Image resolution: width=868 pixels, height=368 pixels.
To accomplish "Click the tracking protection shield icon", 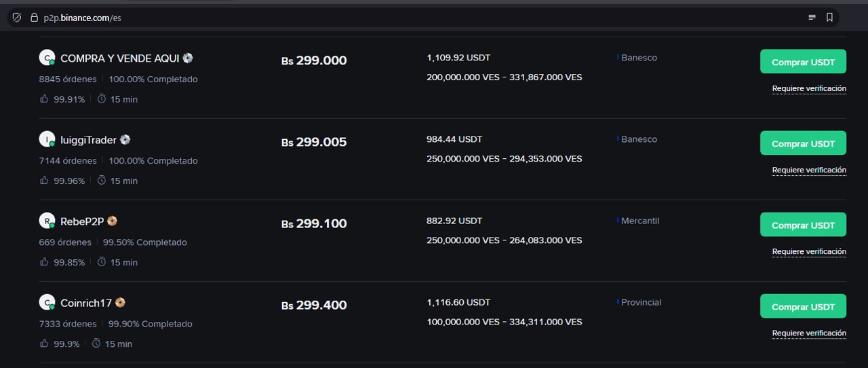I will tap(18, 18).
